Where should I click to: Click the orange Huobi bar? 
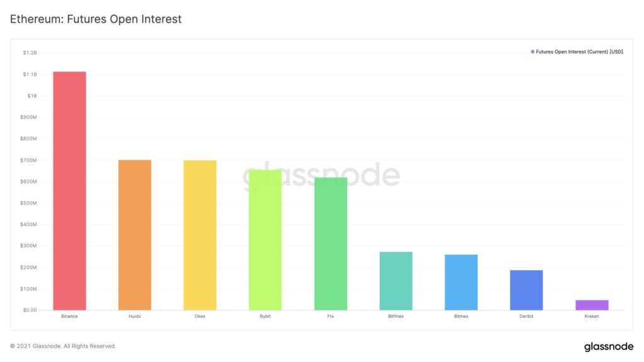[x=135, y=235]
